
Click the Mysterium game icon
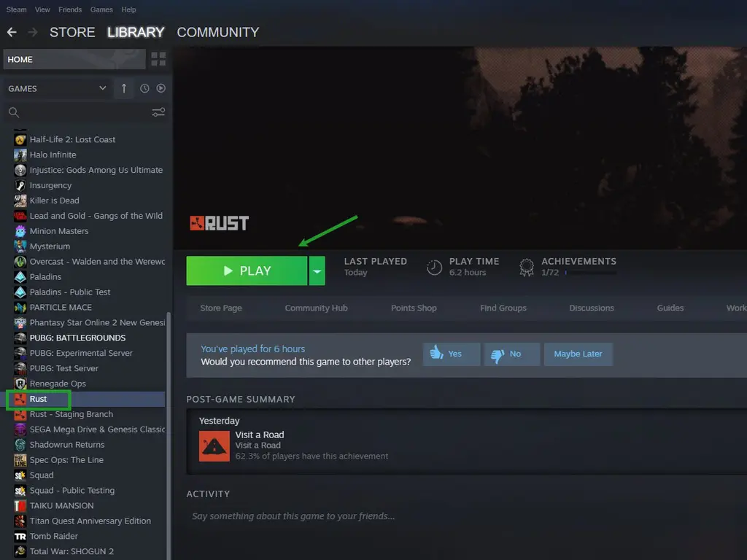[x=20, y=246]
